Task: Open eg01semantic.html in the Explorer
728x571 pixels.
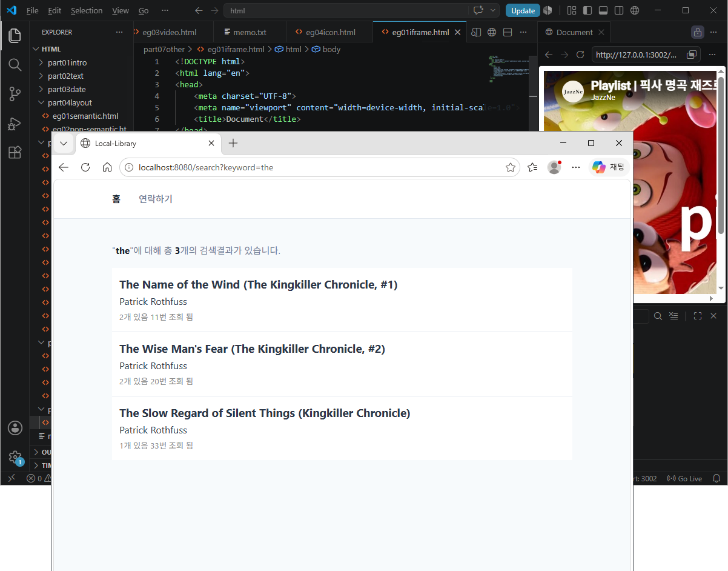Action: pyautogui.click(x=85, y=116)
